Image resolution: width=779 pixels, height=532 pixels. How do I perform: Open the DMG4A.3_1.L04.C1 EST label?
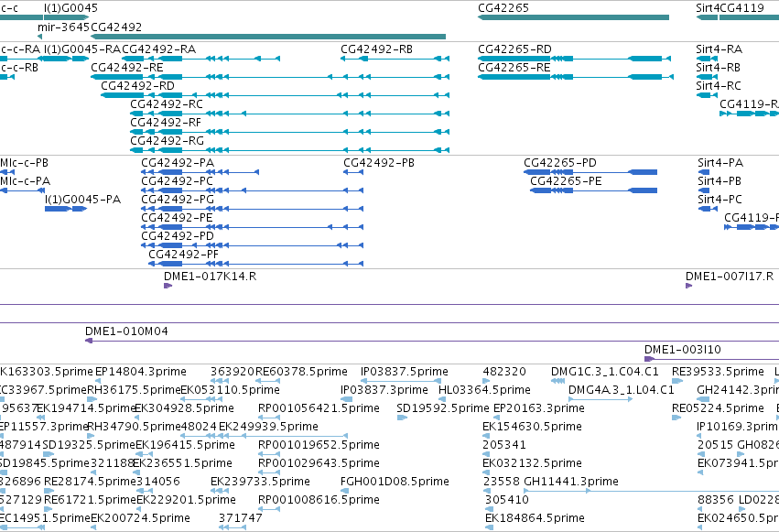(x=621, y=390)
